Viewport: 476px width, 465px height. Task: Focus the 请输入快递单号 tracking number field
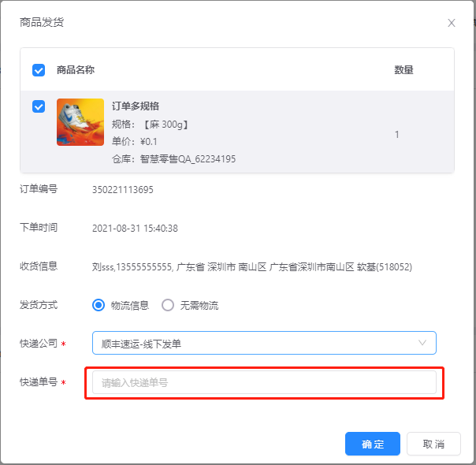pyautogui.click(x=264, y=382)
